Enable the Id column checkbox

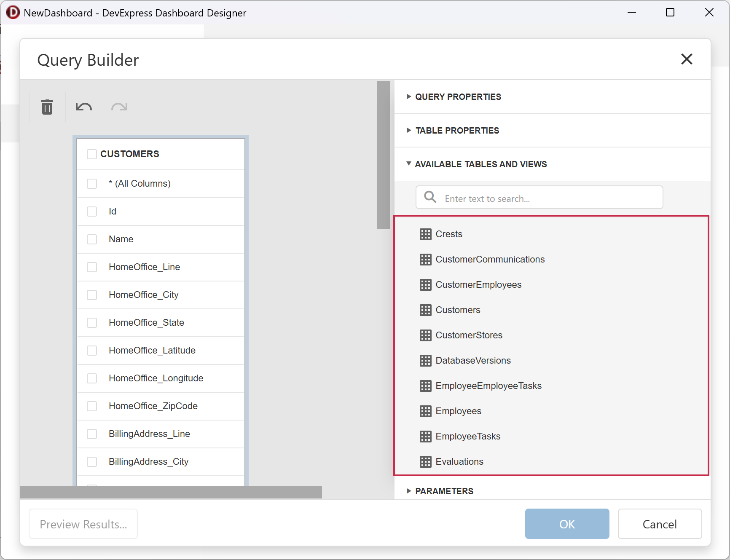point(92,212)
